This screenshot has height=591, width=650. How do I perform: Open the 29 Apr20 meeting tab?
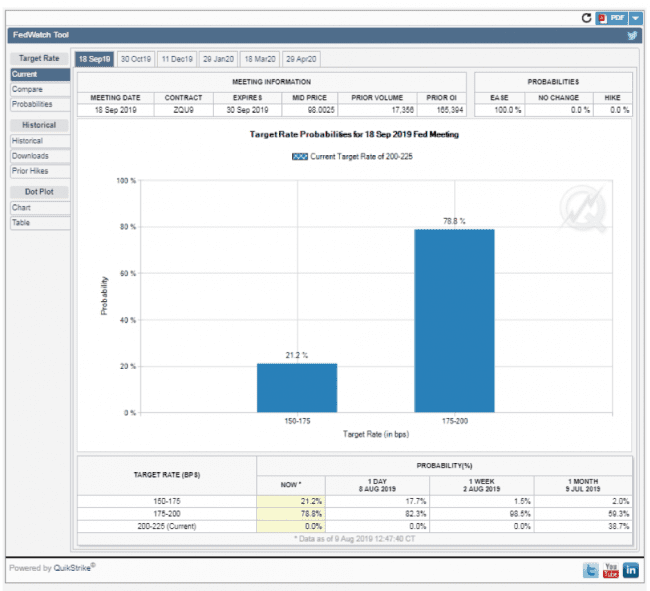(301, 59)
